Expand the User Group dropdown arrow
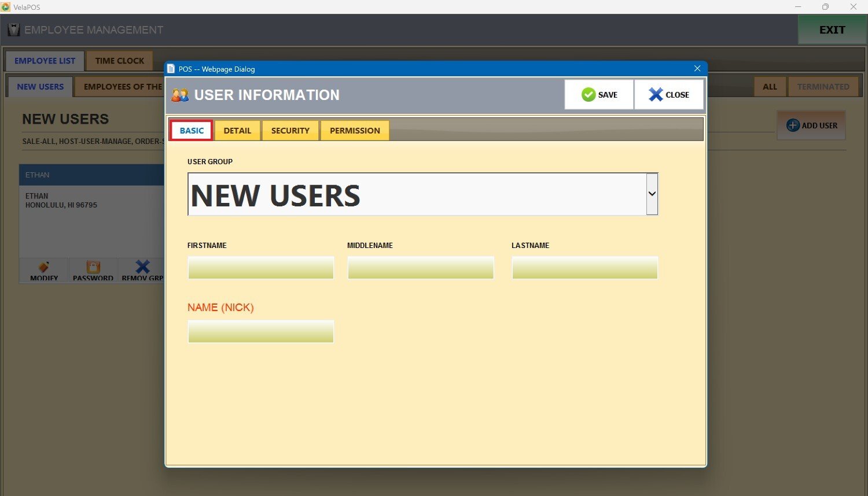The width and height of the screenshot is (868, 496). 652,194
